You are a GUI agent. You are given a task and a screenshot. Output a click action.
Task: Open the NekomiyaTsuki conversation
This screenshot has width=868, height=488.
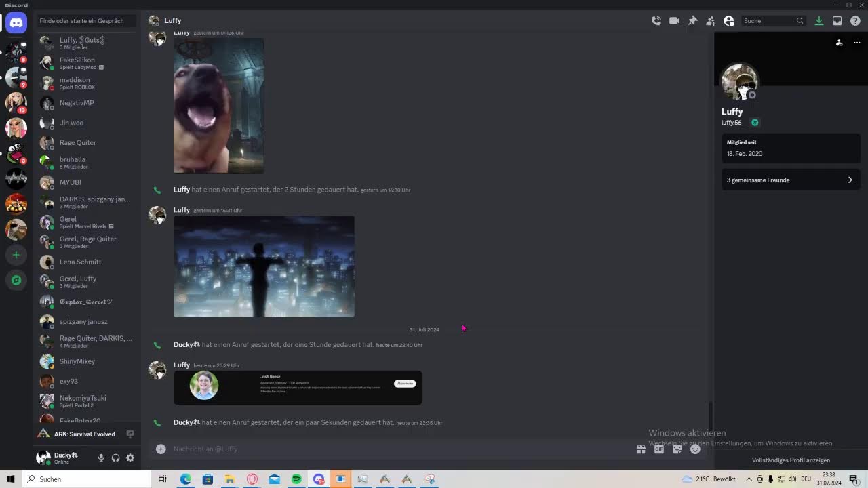87,401
